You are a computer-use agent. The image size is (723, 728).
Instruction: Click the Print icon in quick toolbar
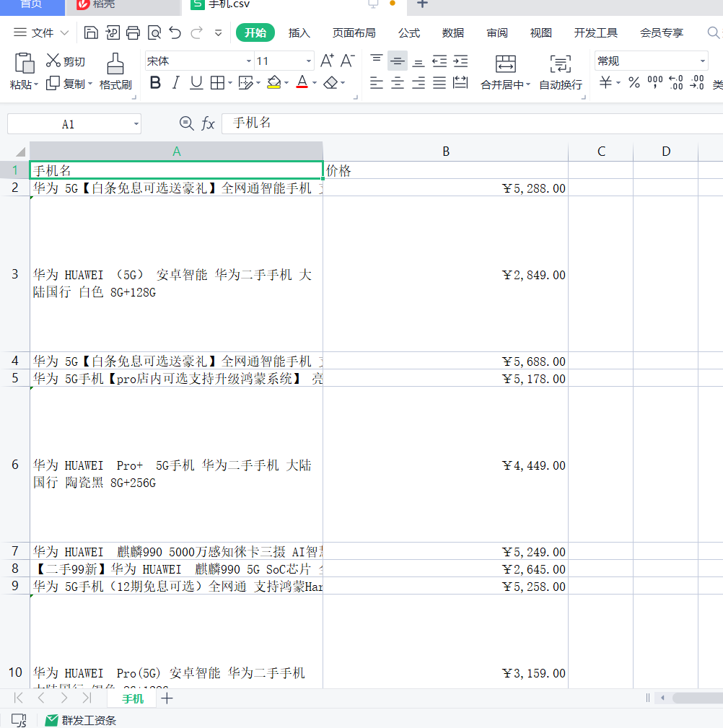coord(133,32)
